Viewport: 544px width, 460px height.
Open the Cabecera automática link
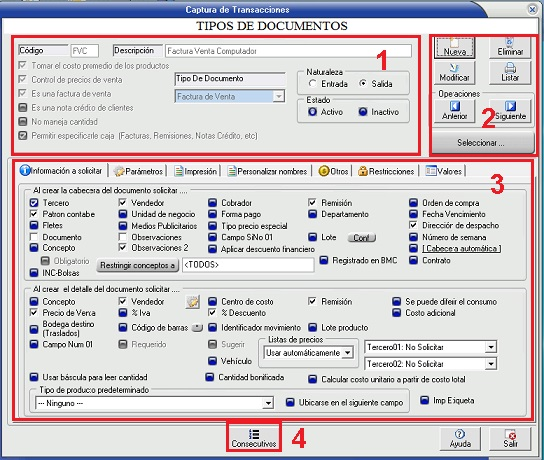[461, 248]
